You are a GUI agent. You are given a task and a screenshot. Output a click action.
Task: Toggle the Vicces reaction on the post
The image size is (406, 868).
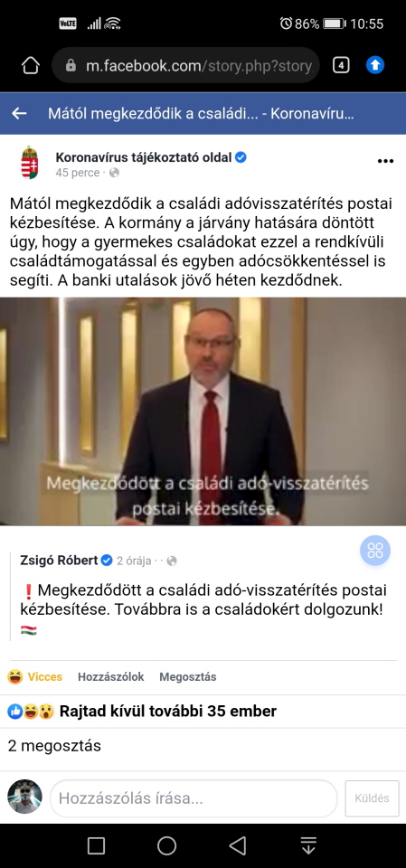click(35, 676)
